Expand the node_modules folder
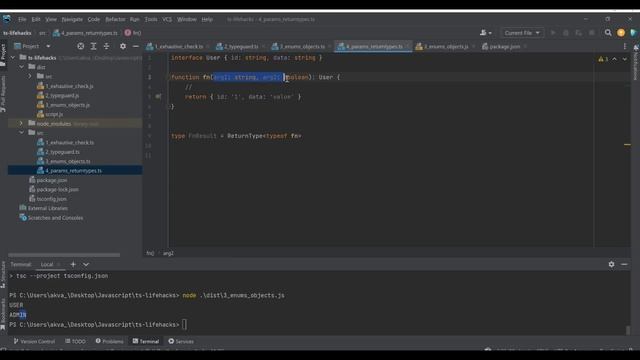This screenshot has height=360, width=640. pyautogui.click(x=21, y=123)
